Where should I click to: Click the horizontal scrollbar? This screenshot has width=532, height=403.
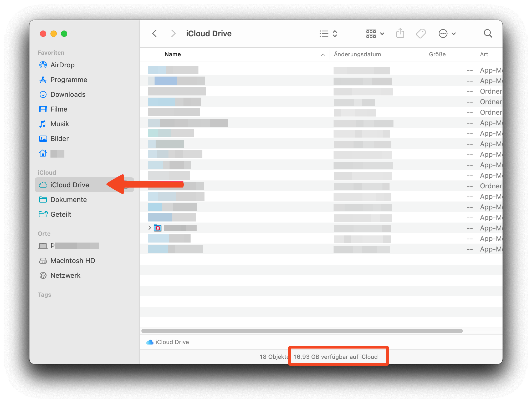pyautogui.click(x=302, y=331)
